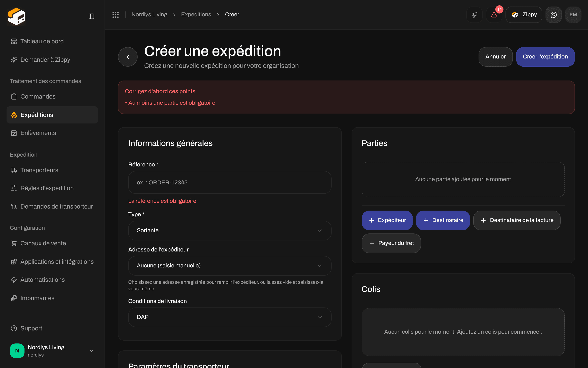
Task: Go back with the arrow button
Action: 128,57
